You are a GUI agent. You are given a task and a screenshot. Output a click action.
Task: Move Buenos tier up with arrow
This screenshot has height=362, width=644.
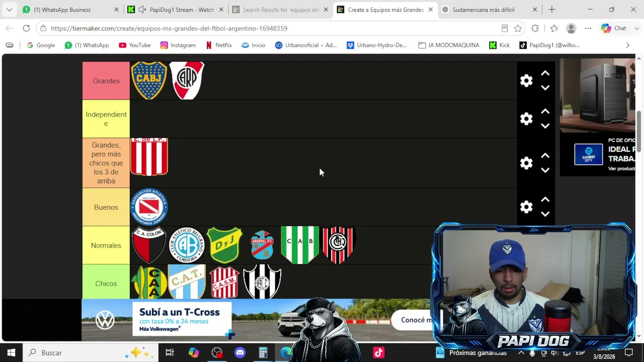tap(545, 200)
